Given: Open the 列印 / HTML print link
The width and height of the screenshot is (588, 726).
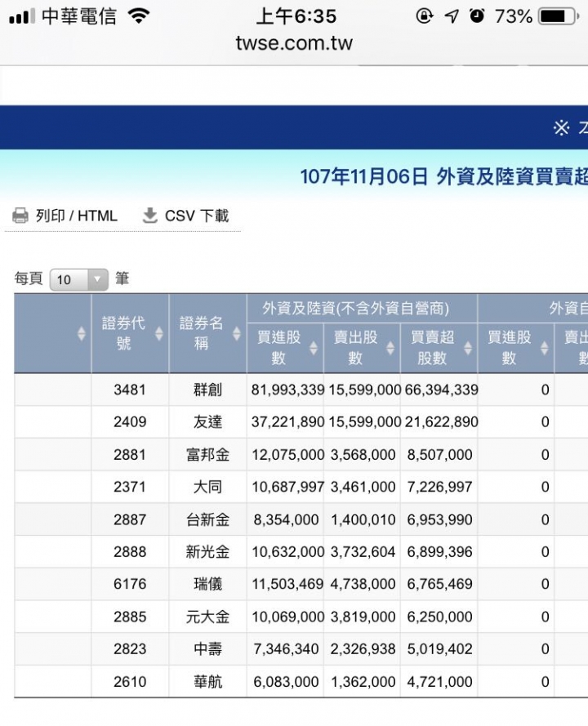Looking at the screenshot, I should [x=77, y=216].
